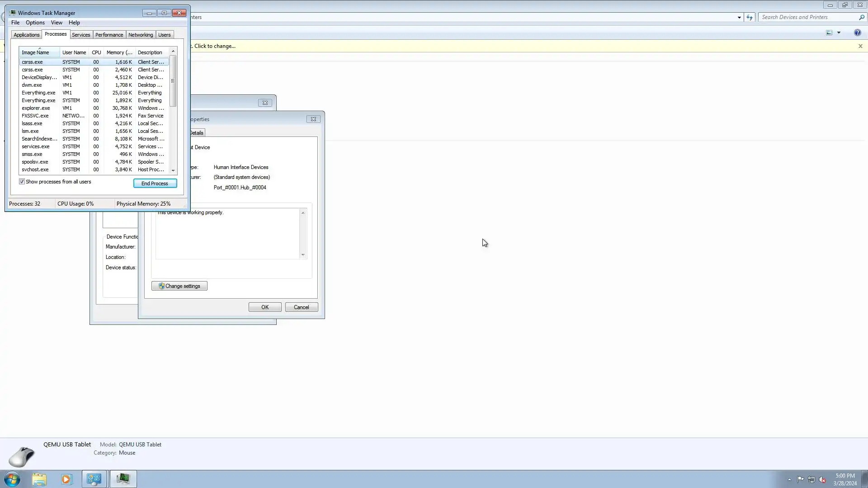
Task: Launch Windows Media Player taskbar icon
Action: point(66,479)
